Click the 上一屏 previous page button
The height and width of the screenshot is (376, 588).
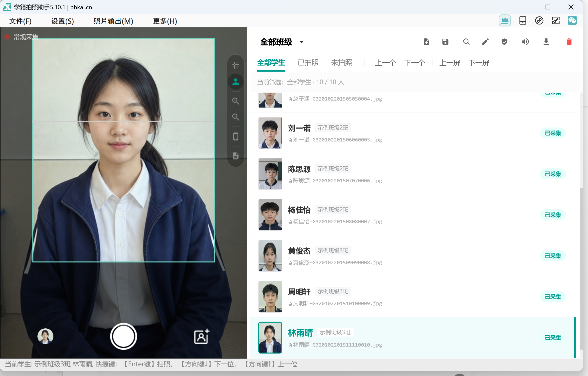point(450,63)
